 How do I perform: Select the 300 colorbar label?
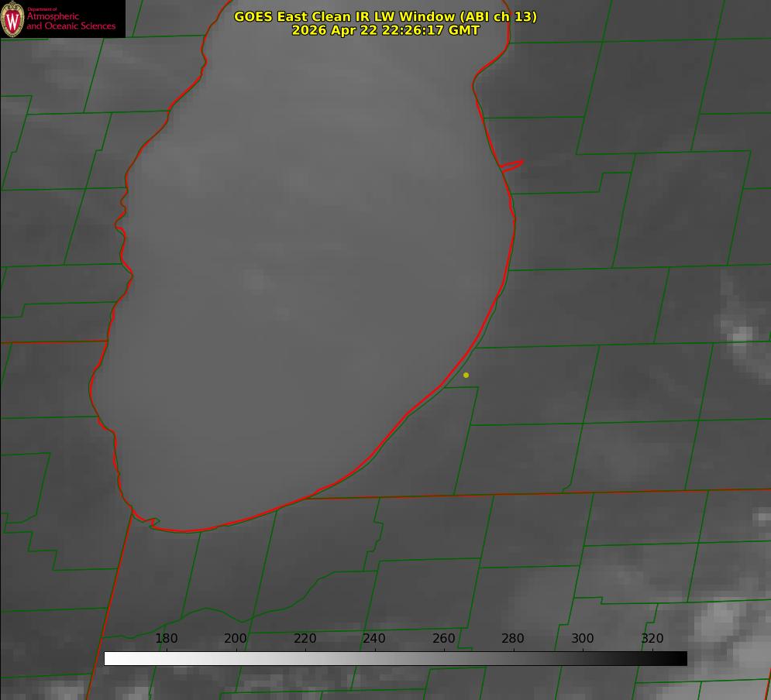coord(582,638)
